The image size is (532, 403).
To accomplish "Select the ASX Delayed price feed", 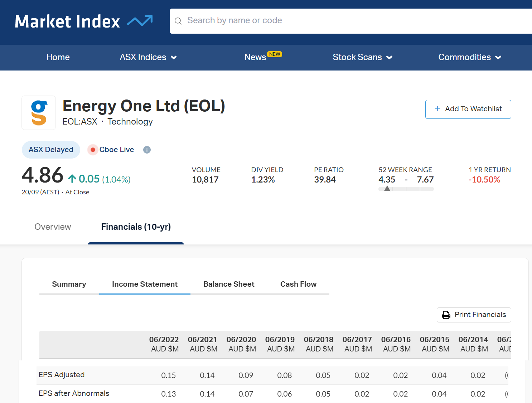I will pos(51,150).
